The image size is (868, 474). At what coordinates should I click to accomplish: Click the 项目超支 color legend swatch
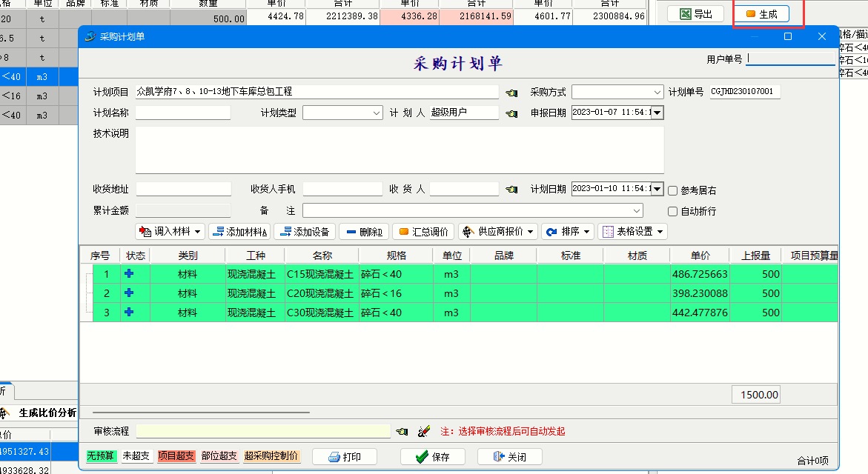pos(176,456)
